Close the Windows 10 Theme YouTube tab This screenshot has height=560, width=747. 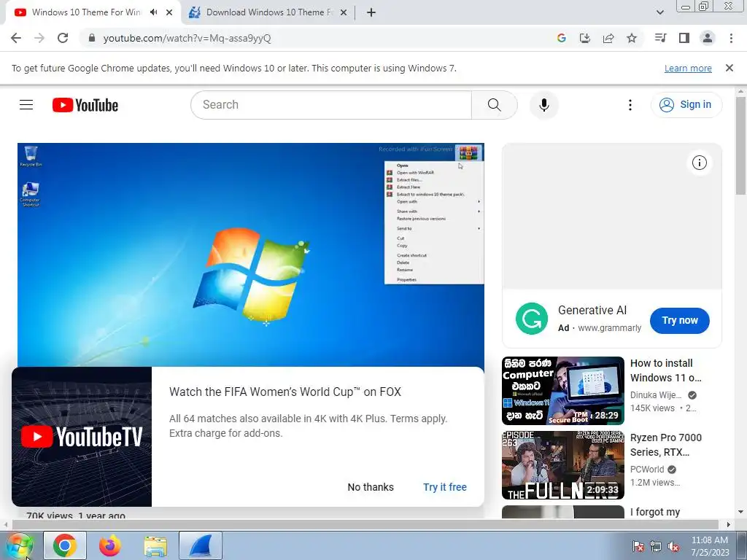[169, 13]
